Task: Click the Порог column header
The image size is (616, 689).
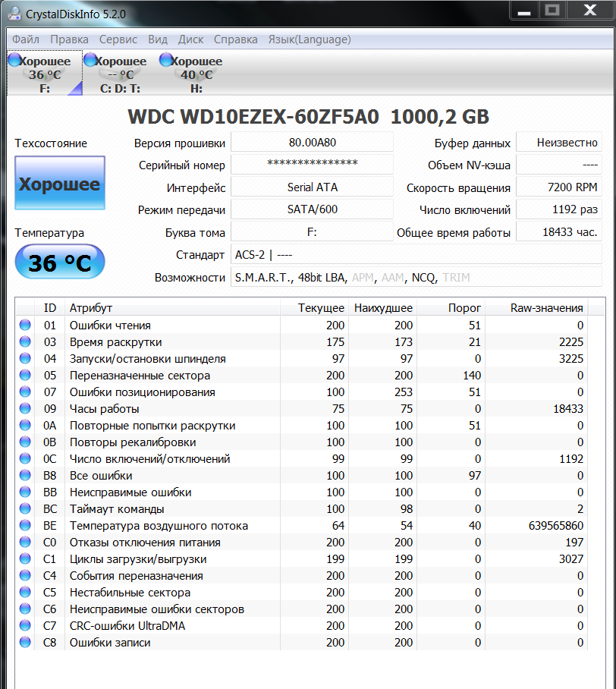Action: [x=451, y=308]
